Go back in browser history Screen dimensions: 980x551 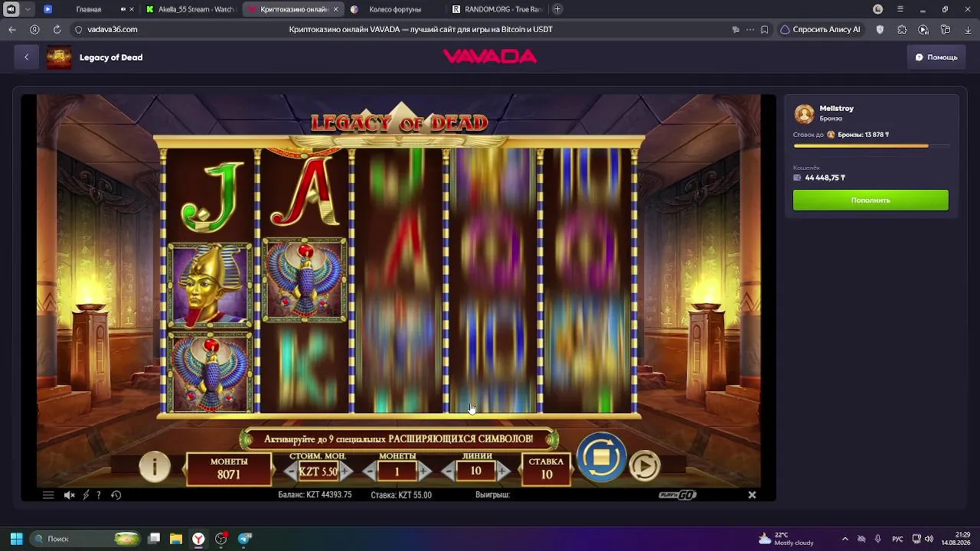(12, 29)
